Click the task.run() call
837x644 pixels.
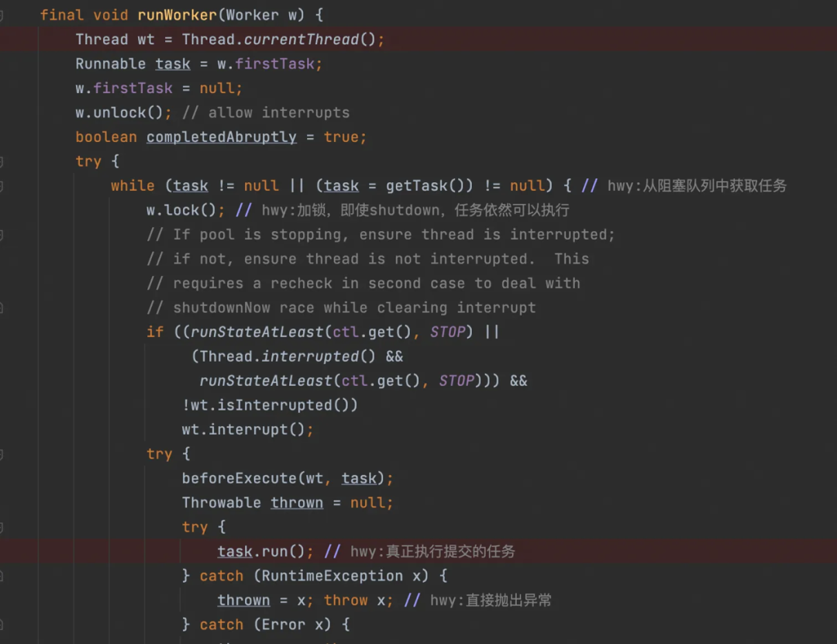click(261, 552)
